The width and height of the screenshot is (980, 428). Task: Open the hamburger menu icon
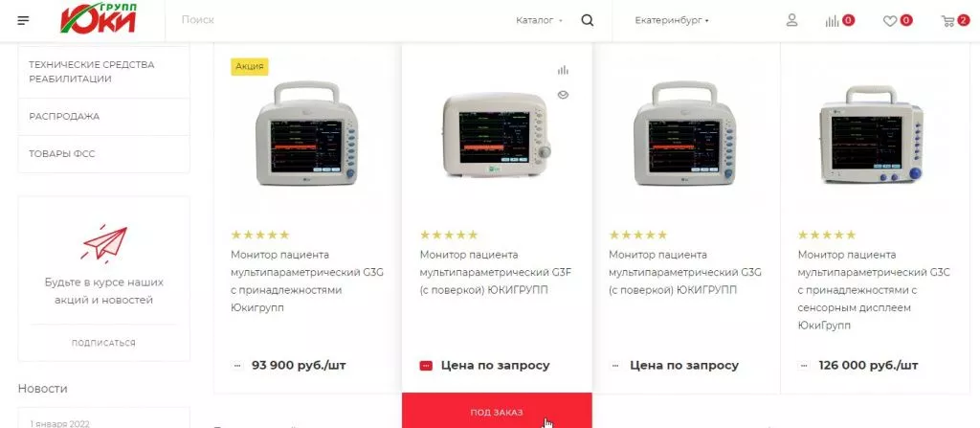[x=23, y=21]
